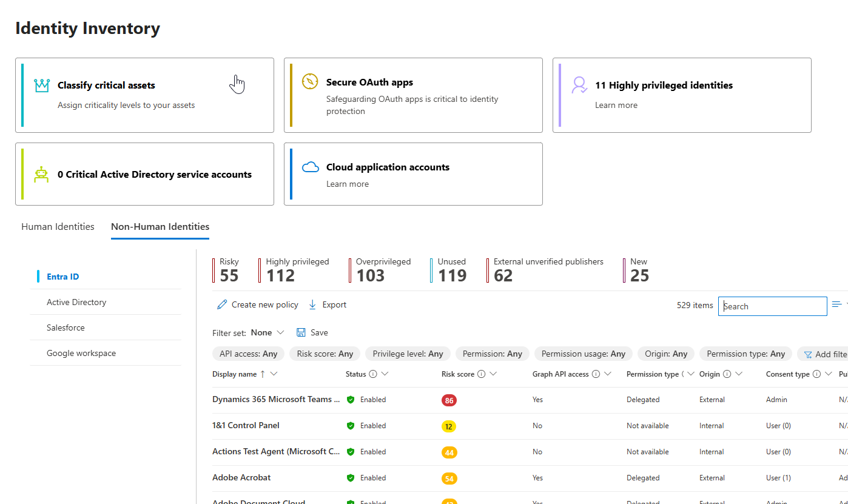
Task: Open the Permission: Any filter pill
Action: (493, 354)
